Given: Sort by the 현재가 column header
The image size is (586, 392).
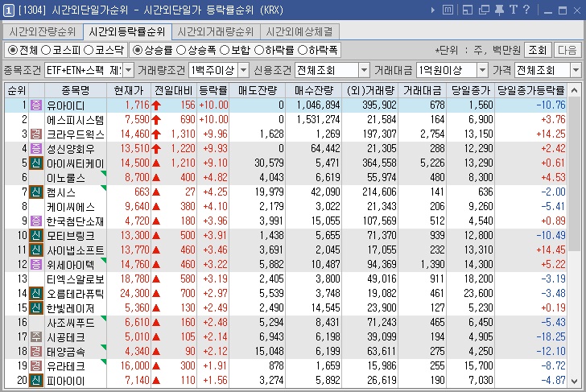Looking at the screenshot, I should click(129, 90).
